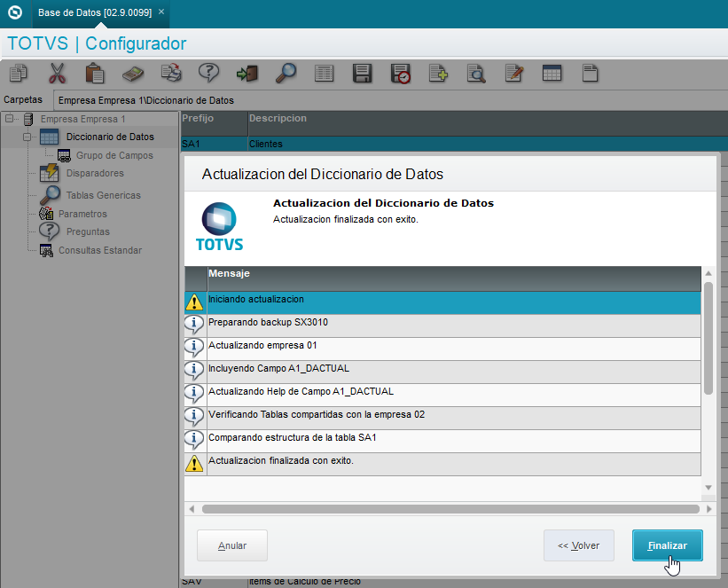Screen dimensions: 728x588
Task: Collapse the Empresa Empresa 1 node
Action: click(9, 119)
